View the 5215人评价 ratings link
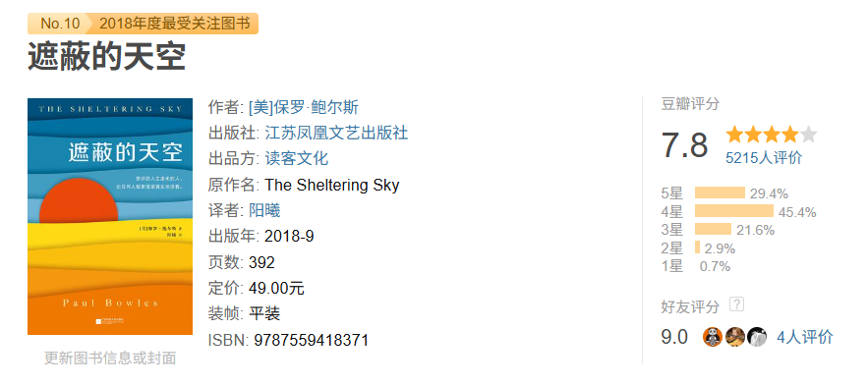Screen dimensions: 868x385 pos(764,158)
